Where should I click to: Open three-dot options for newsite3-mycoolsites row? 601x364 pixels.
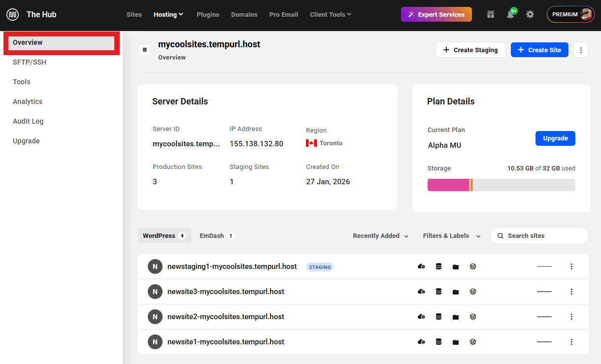pyautogui.click(x=571, y=292)
